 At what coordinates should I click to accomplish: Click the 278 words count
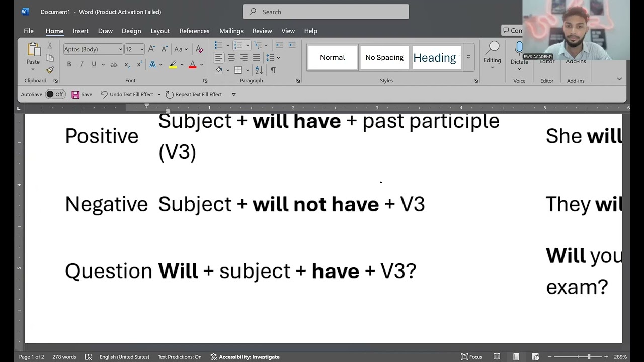[64, 357]
